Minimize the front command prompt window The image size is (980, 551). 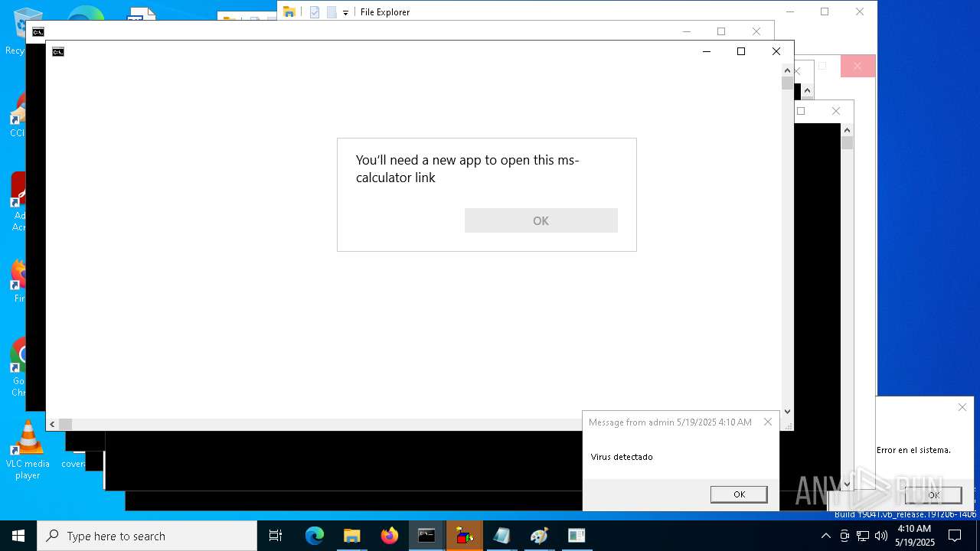click(x=706, y=51)
